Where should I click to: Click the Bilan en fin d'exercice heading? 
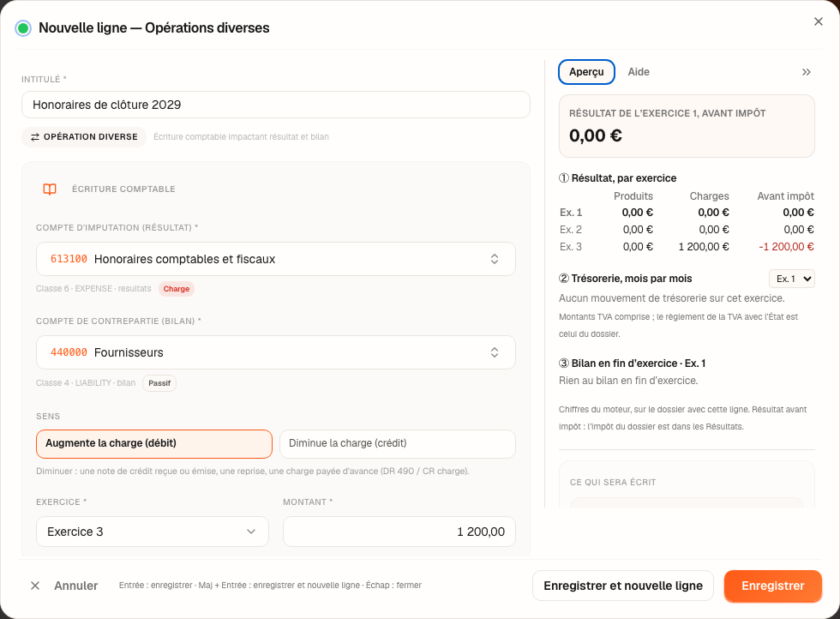633,364
